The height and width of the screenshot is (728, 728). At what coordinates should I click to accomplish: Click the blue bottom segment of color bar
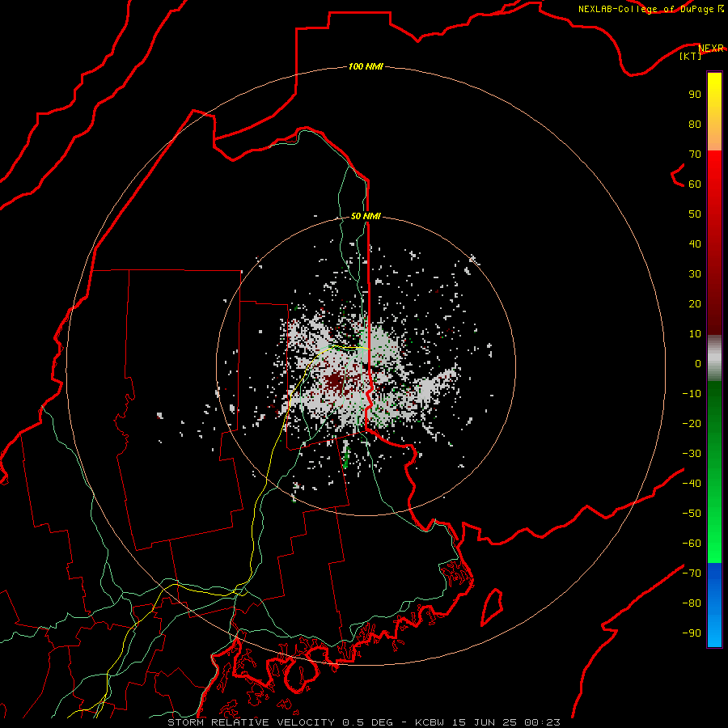pyautogui.click(x=714, y=605)
